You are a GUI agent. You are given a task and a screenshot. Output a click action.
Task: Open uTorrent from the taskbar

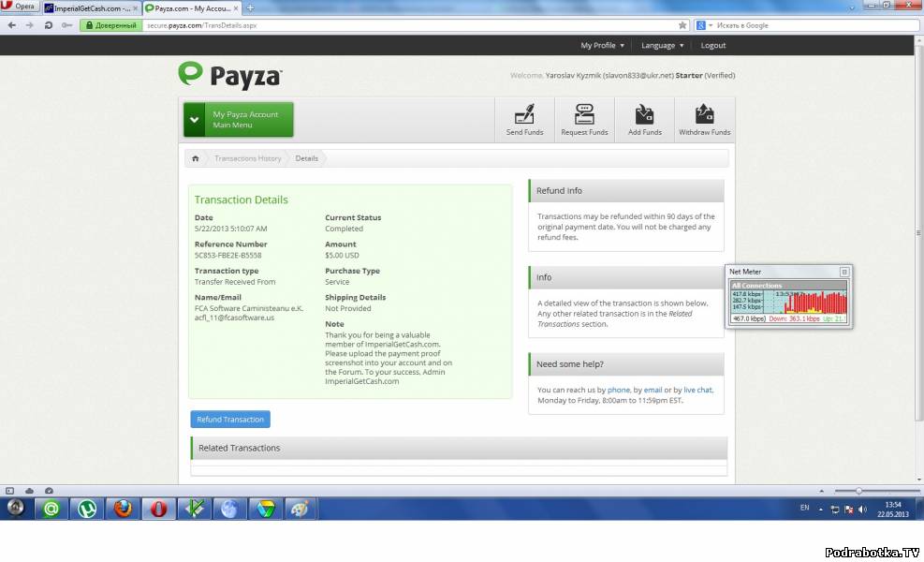point(87,509)
